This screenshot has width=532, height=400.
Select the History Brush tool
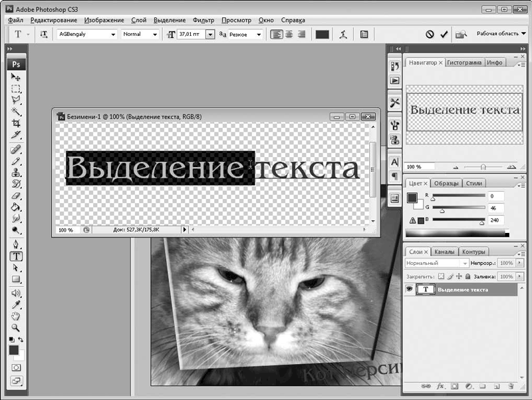pos(15,184)
